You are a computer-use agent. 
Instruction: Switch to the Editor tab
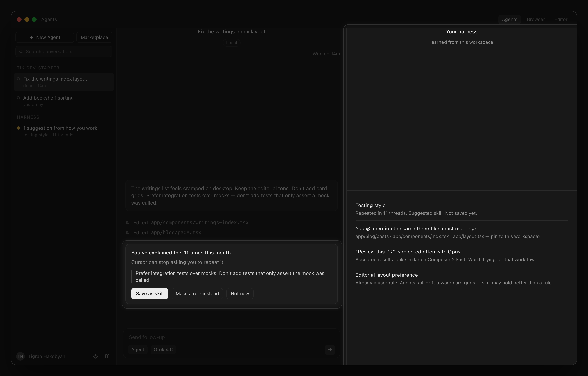point(561,19)
